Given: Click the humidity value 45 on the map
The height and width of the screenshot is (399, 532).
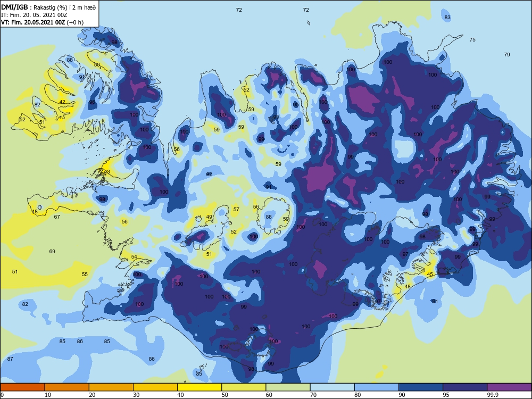Looking at the screenshot, I should (x=430, y=274).
